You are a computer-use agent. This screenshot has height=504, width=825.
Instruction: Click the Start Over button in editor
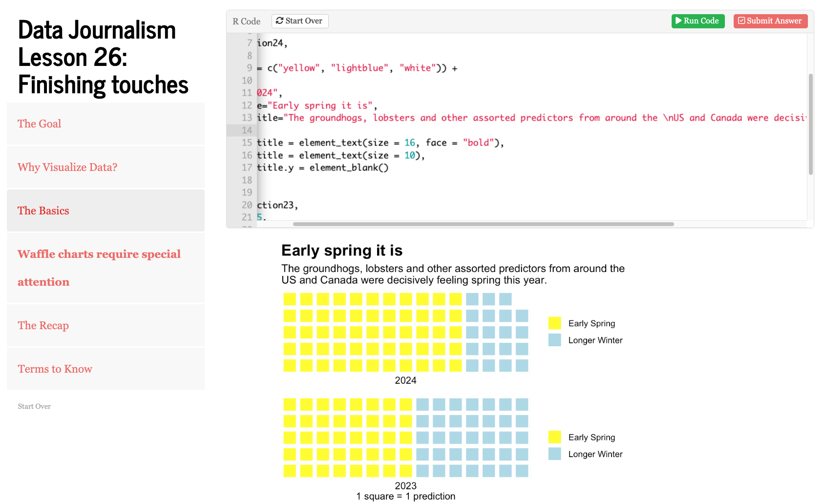300,21
